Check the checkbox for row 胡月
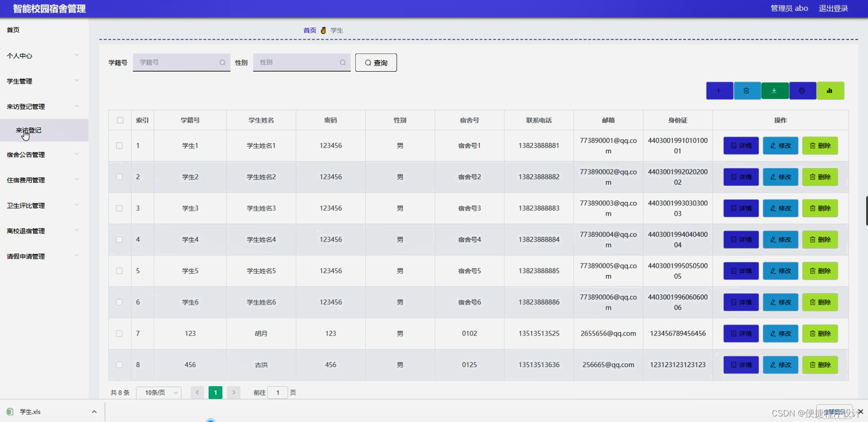The image size is (868, 422). pyautogui.click(x=120, y=334)
